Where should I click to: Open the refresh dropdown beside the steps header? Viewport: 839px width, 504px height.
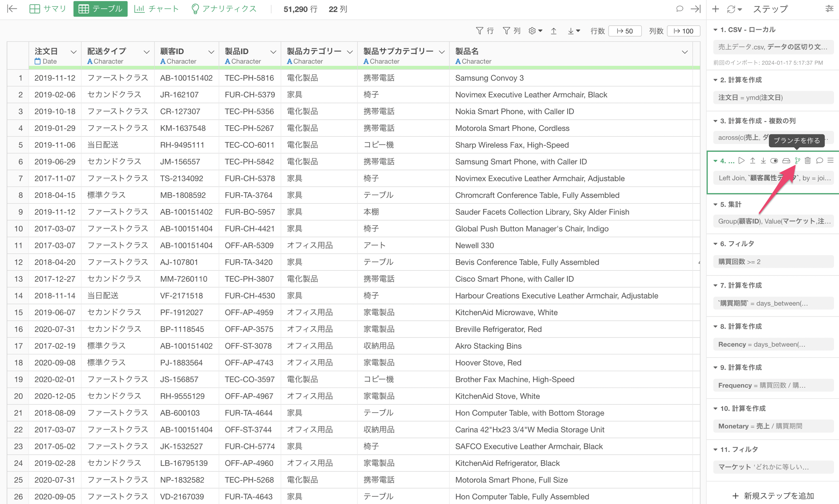734,9
